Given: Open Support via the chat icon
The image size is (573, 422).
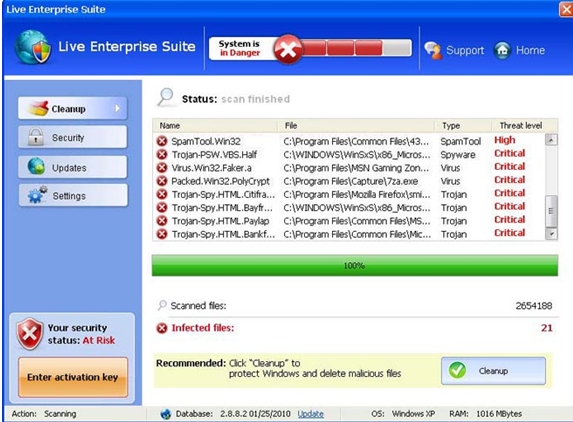Looking at the screenshot, I should tap(433, 50).
